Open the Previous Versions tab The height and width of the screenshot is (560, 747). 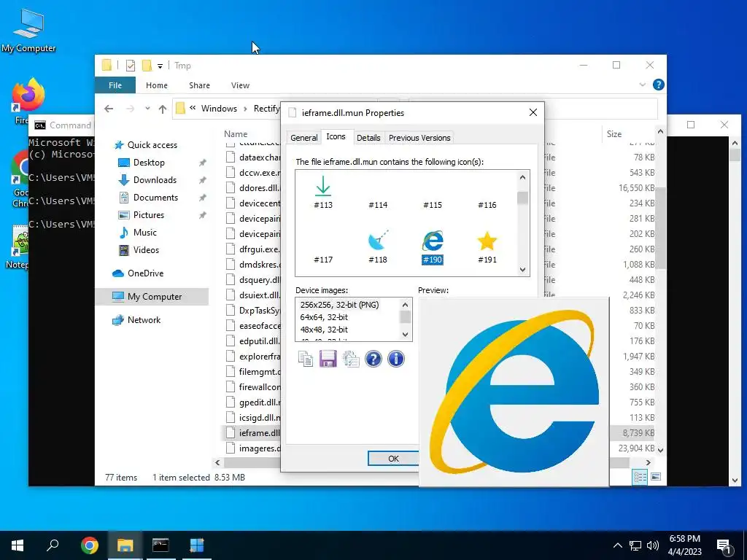pyautogui.click(x=419, y=138)
